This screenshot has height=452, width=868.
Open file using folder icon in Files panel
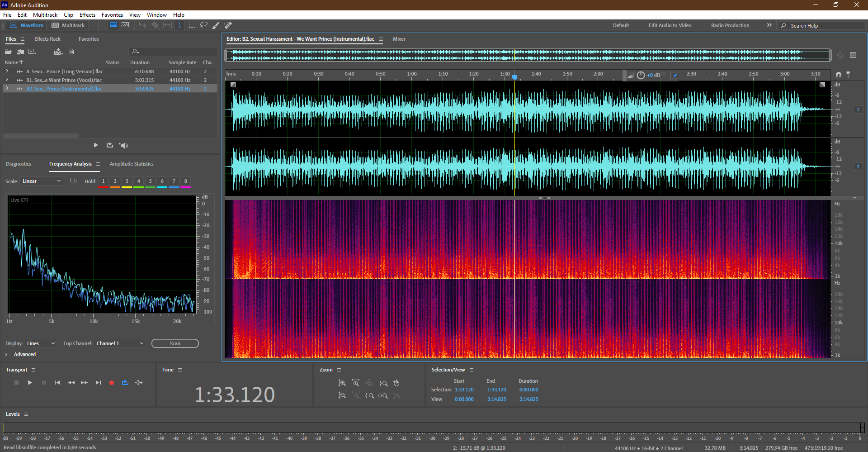[8, 52]
